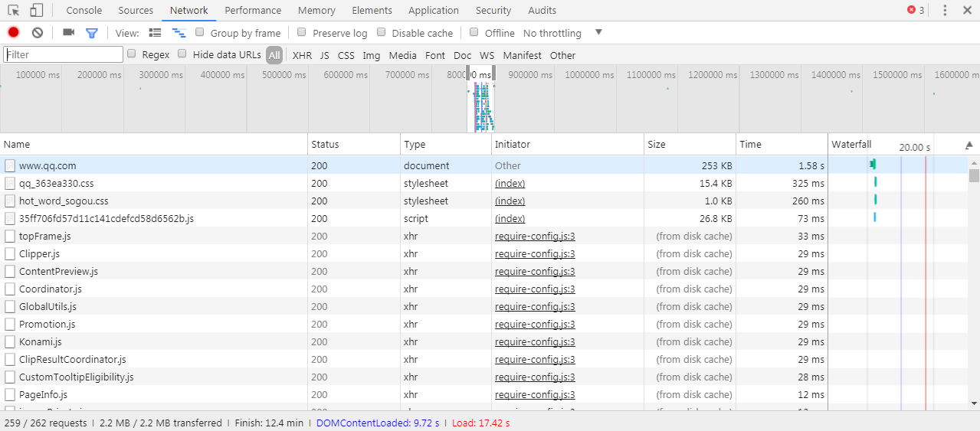Filter requests by Doc
Viewport: 980px width, 431px height.
(x=463, y=55)
